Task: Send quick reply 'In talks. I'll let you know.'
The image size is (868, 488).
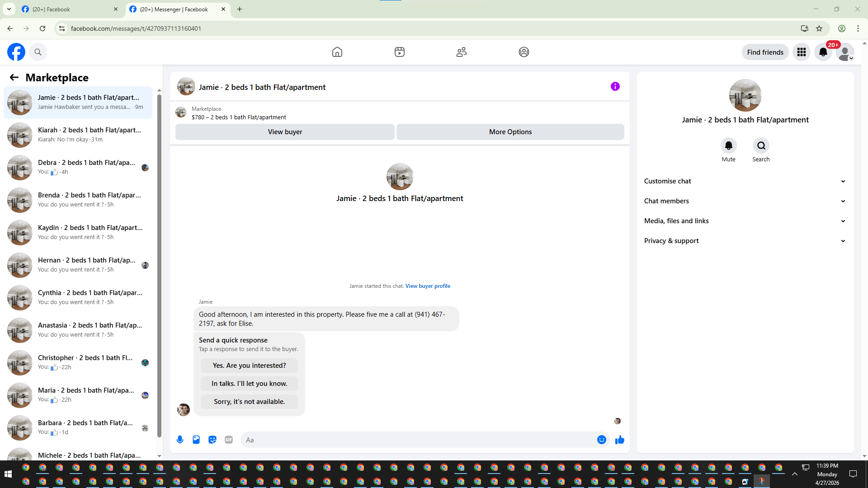Action: pyautogui.click(x=249, y=384)
